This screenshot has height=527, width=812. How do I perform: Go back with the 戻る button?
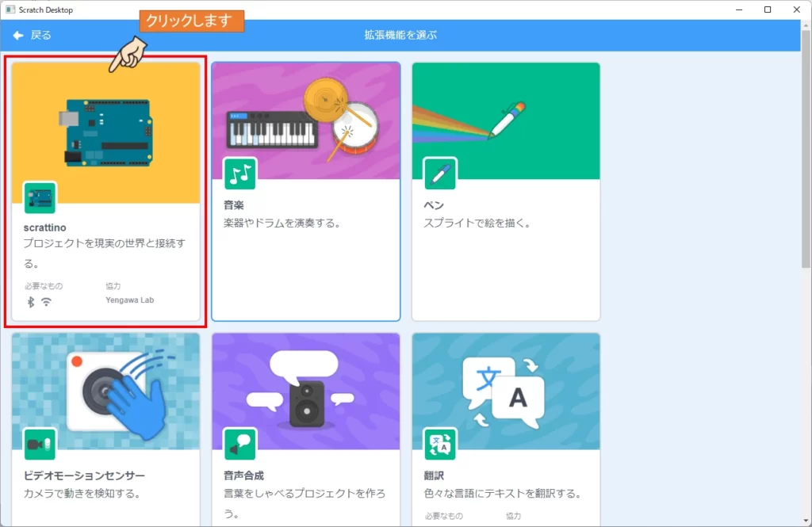32,35
